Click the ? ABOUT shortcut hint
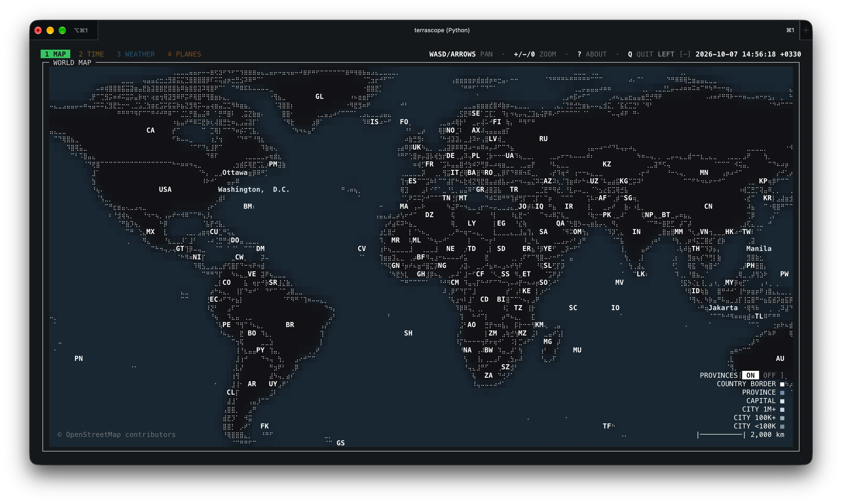 point(592,54)
